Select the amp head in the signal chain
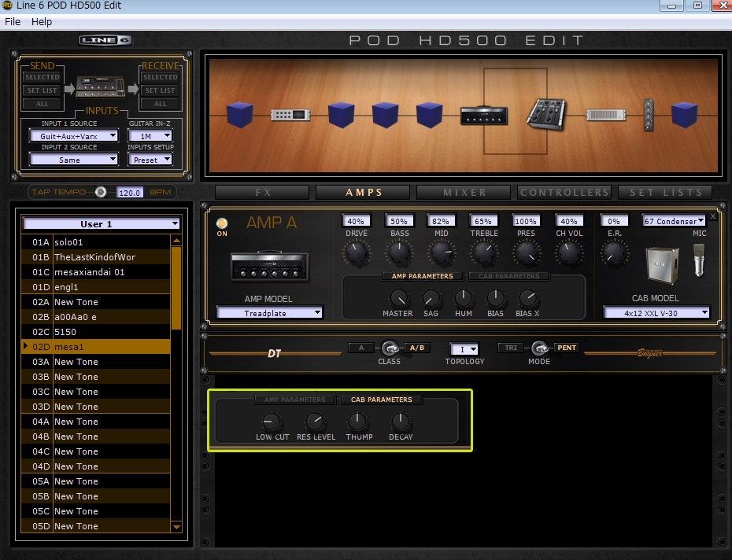Image resolution: width=732 pixels, height=560 pixels. [484, 116]
